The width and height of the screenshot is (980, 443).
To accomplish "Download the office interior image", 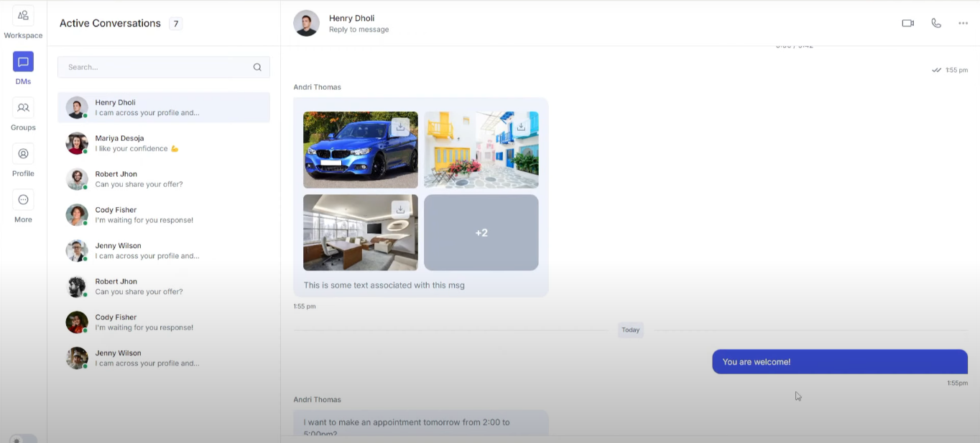I will 400,209.
